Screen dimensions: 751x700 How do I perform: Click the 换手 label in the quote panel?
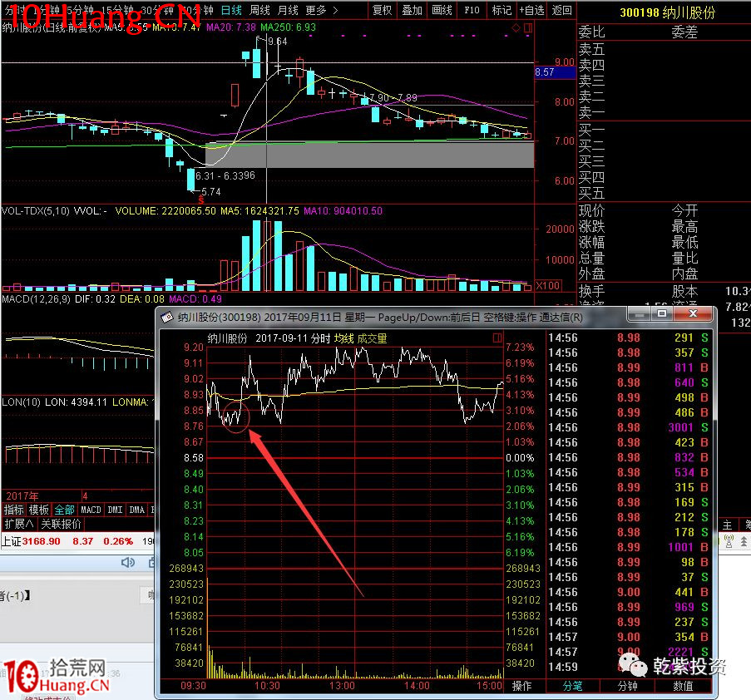[x=591, y=291]
